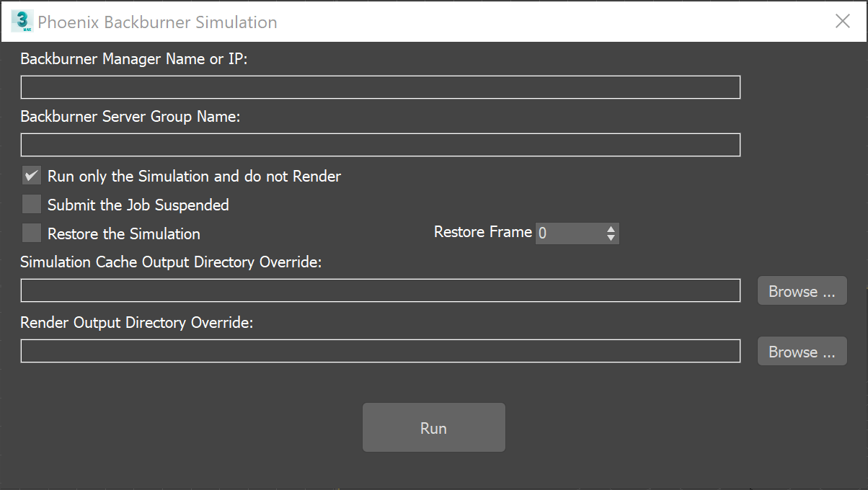868x490 pixels.
Task: Uncheck Run only the Simulation and do not Render
Action: [x=32, y=176]
